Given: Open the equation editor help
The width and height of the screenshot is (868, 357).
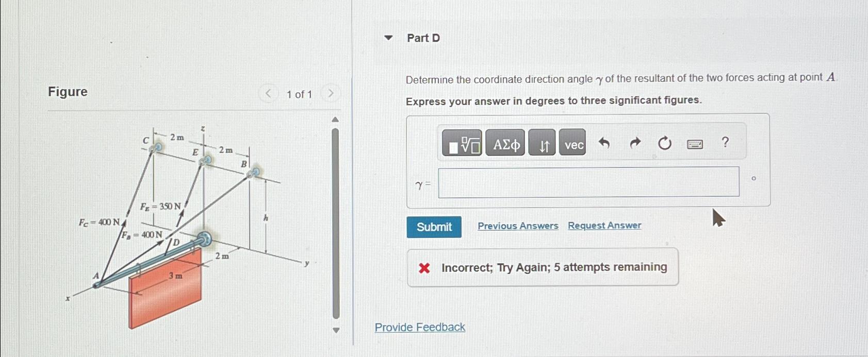Looking at the screenshot, I should coord(725,143).
